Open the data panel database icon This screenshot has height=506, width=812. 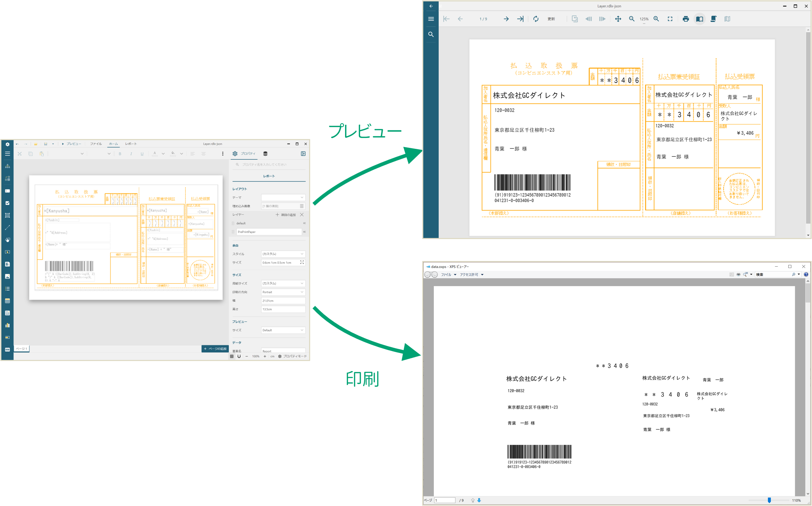point(265,154)
